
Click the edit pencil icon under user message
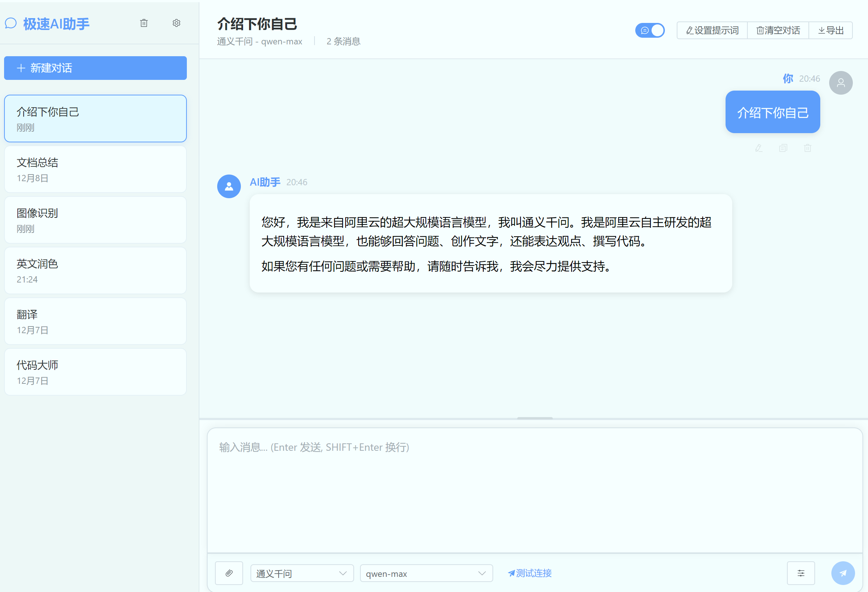(758, 148)
